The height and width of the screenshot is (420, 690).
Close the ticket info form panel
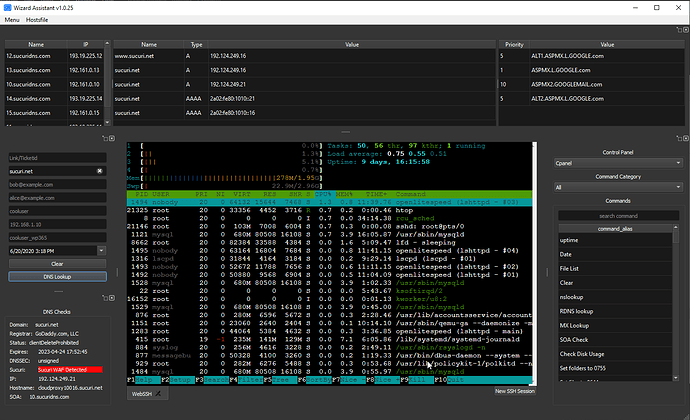tap(112, 138)
